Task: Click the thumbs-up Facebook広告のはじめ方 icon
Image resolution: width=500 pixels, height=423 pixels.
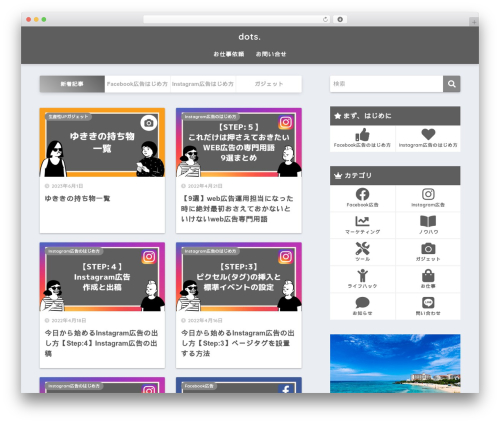Action: click(362, 135)
